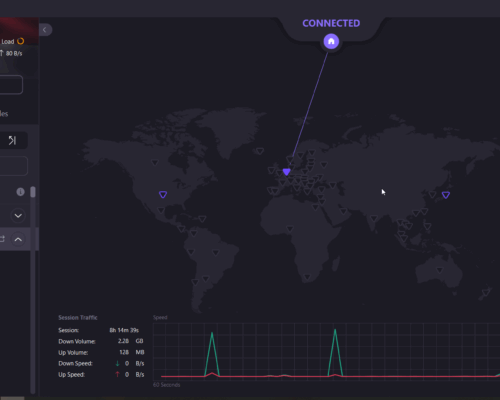Image resolution: width=500 pixels, height=400 pixels.
Task: Click the skip-to-end arrow button in sidebar
Action: click(x=12, y=140)
